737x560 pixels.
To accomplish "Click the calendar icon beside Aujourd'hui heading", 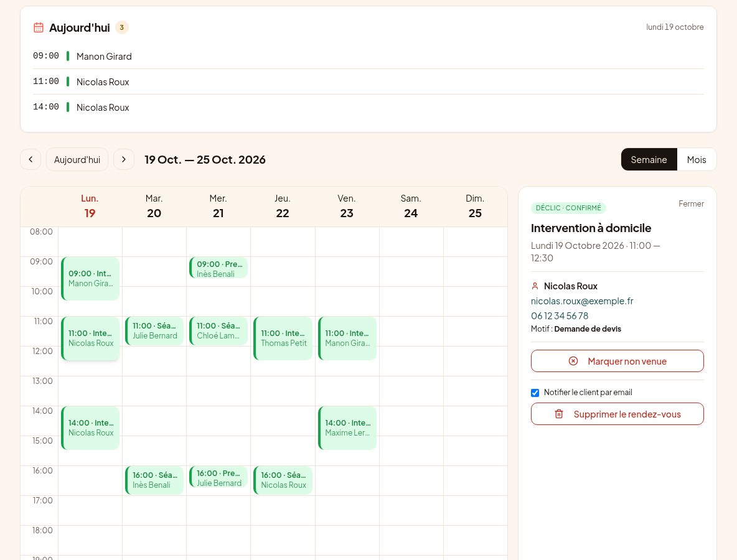I will tap(39, 28).
